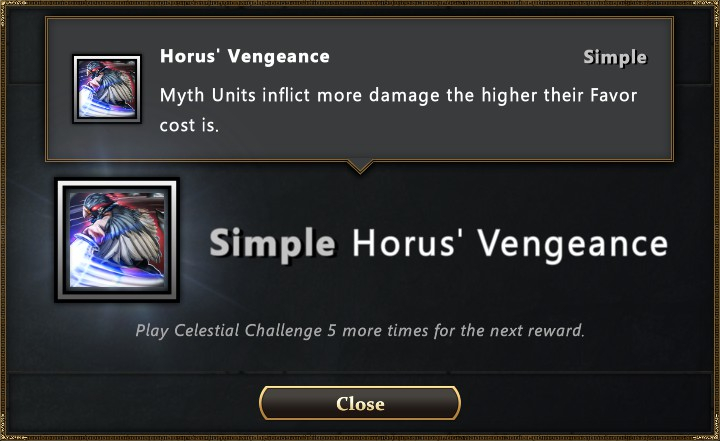Click the small blessing icon inside the tooltip
This screenshot has width=720, height=441.
pyautogui.click(x=107, y=89)
